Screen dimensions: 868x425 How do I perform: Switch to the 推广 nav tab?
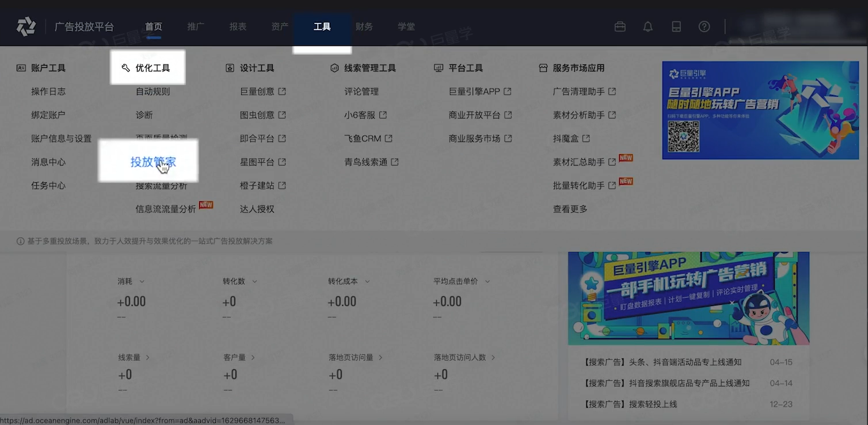[196, 27]
